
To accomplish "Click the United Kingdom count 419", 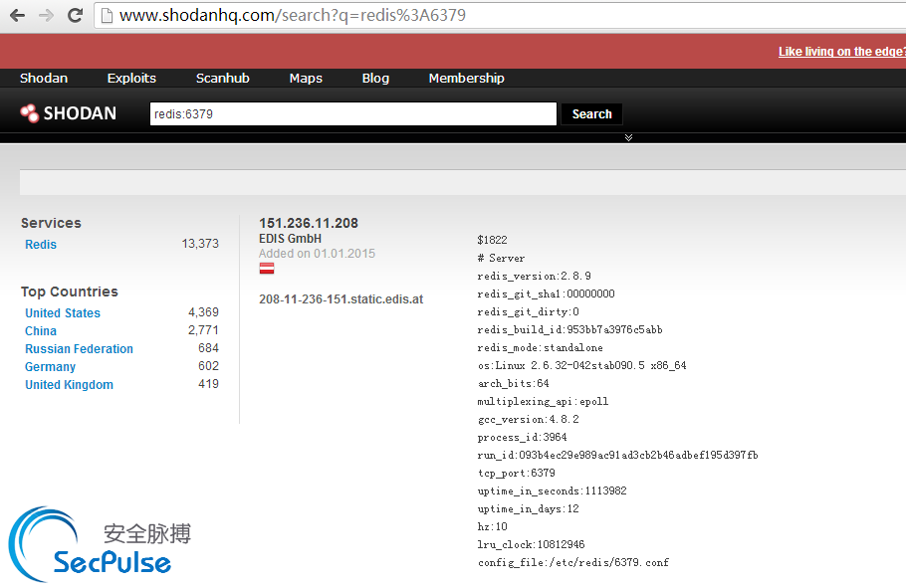I will (209, 384).
